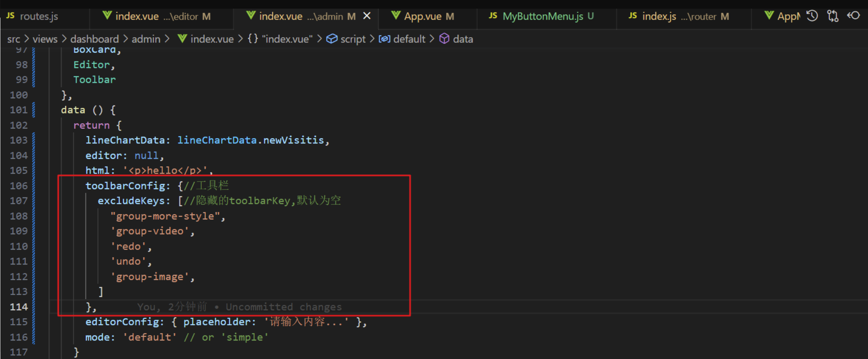Switch to the routes.js tab
868x359 pixels.
pyautogui.click(x=32, y=17)
